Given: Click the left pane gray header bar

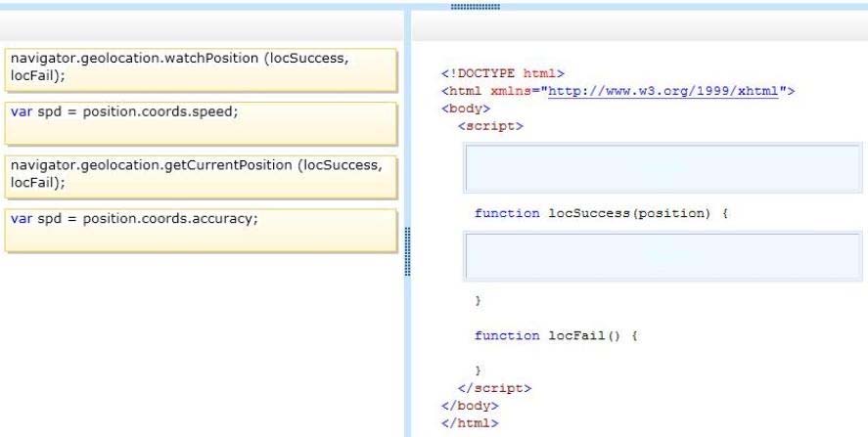Looking at the screenshot, I should (x=202, y=26).
